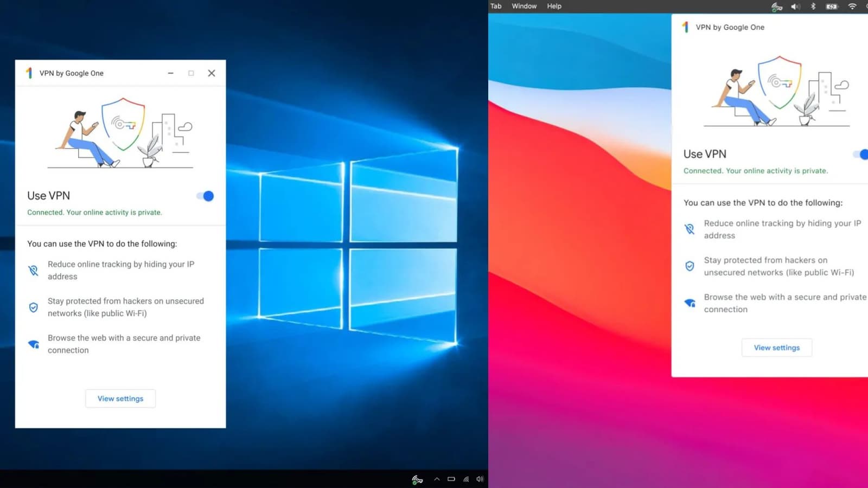Click the battery icon in Windows system tray
The image size is (868, 488).
coord(451,479)
